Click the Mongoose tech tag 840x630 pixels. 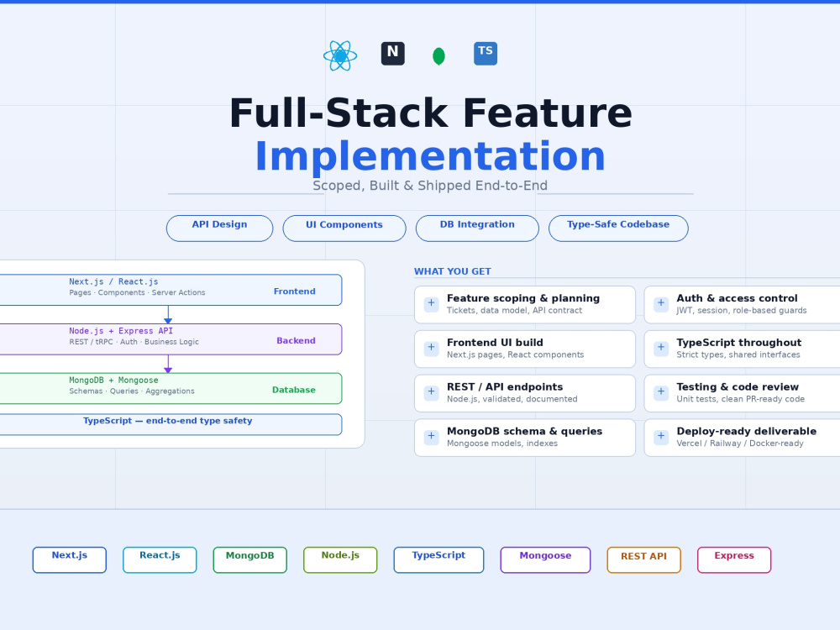545,559
